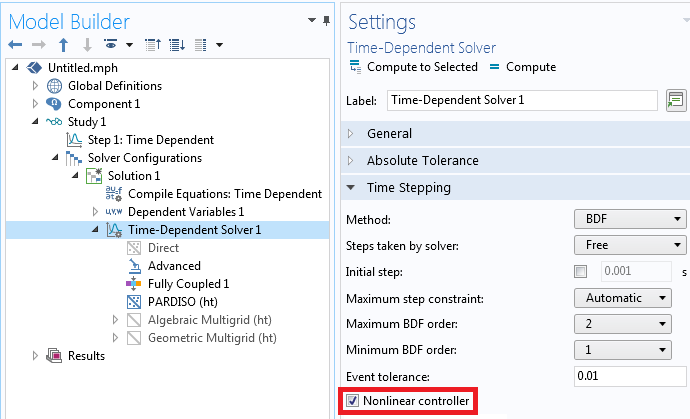Screen dimensions: 690x419
Task: Pin the Model Builder panel
Action: click(325, 22)
